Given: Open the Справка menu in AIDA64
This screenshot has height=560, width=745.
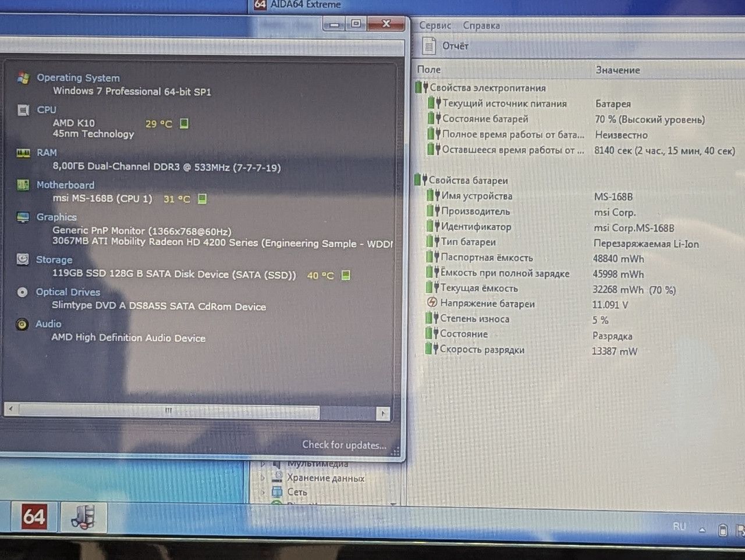Looking at the screenshot, I should tap(481, 26).
